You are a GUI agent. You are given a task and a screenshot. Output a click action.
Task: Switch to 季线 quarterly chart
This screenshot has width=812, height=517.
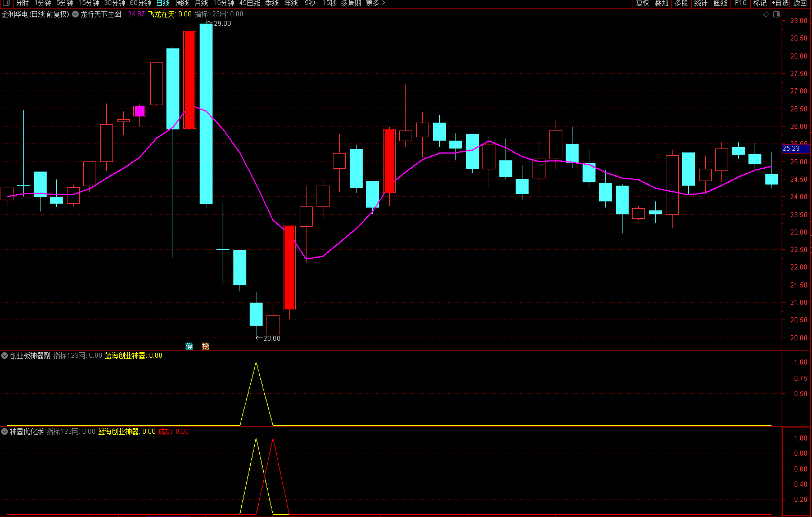(x=272, y=3)
